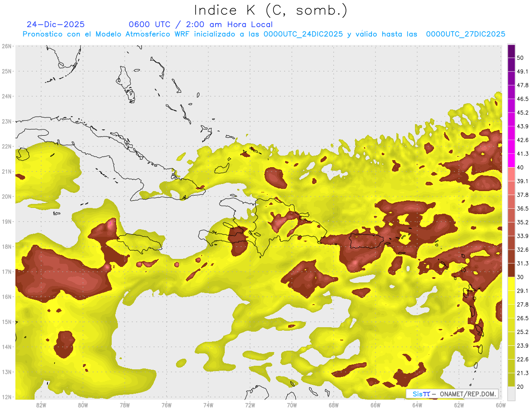Image resolution: width=532 pixels, height=411 pixels.
Task: Click the '43.9' color scale value
Action: (523, 126)
